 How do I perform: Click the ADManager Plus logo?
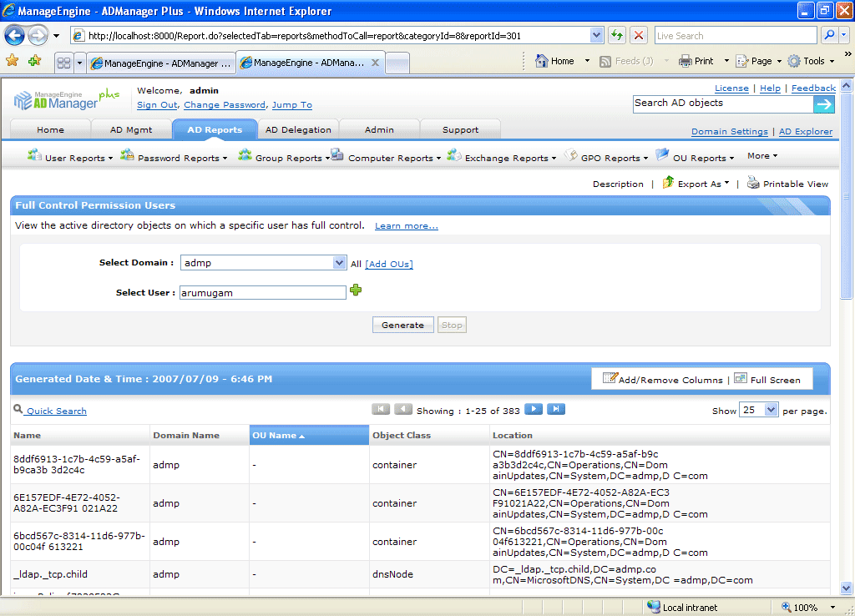pos(66,98)
